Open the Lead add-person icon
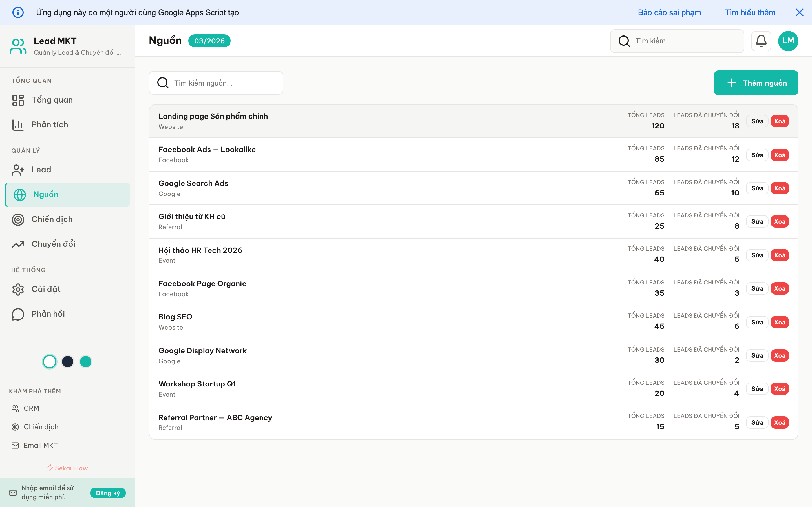 (18, 170)
